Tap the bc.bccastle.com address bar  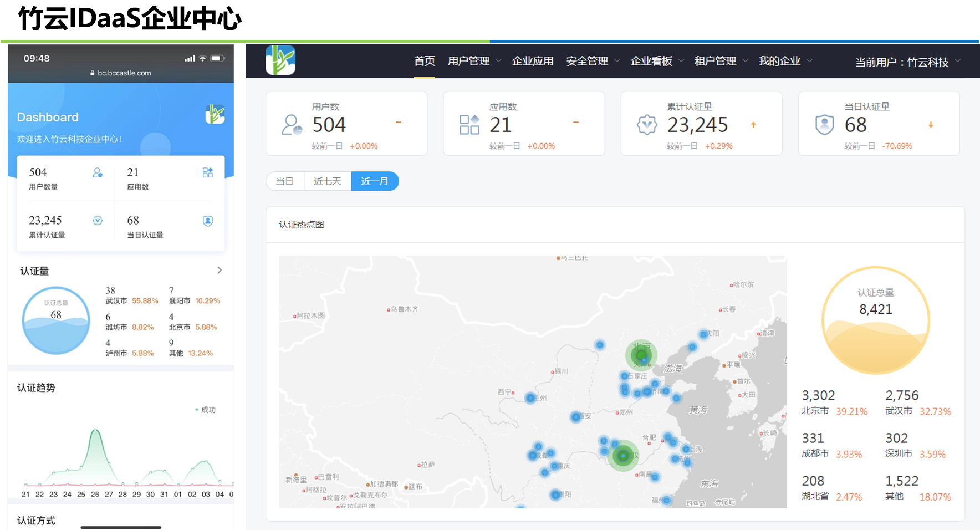tap(121, 73)
